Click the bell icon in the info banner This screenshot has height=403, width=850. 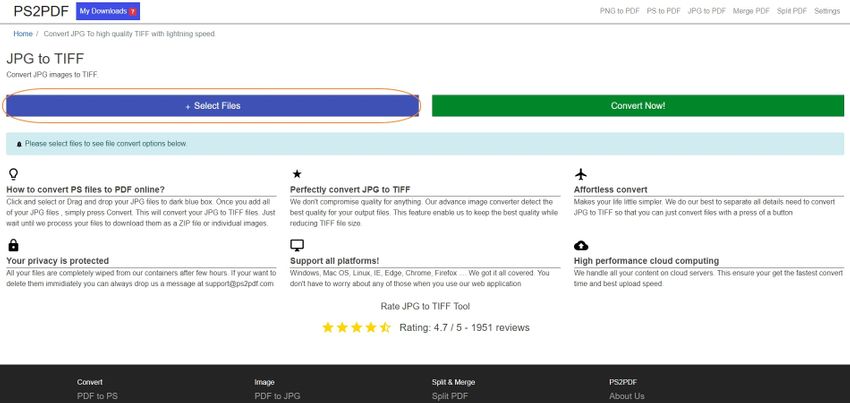(19, 144)
